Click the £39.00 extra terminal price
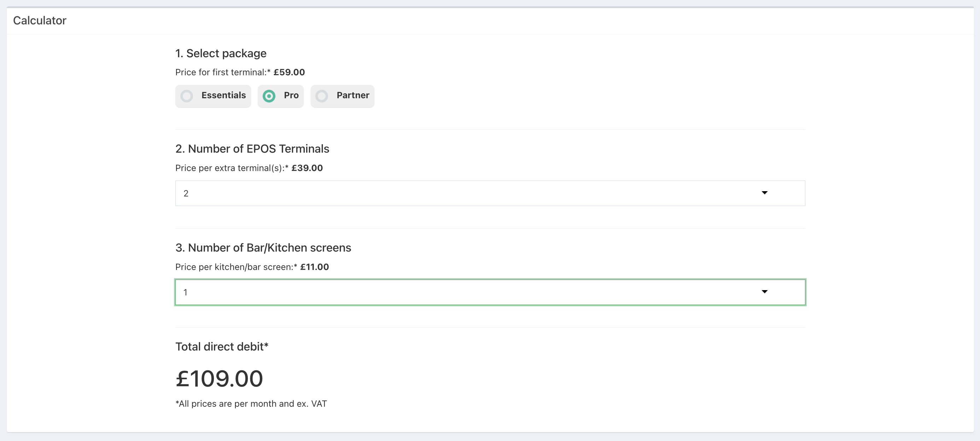 307,168
